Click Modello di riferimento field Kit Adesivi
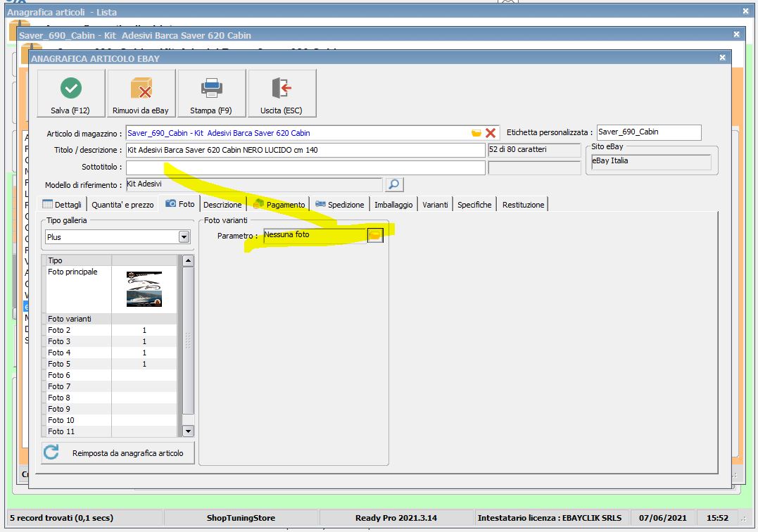Image resolution: width=758 pixels, height=532 pixels. click(x=254, y=184)
